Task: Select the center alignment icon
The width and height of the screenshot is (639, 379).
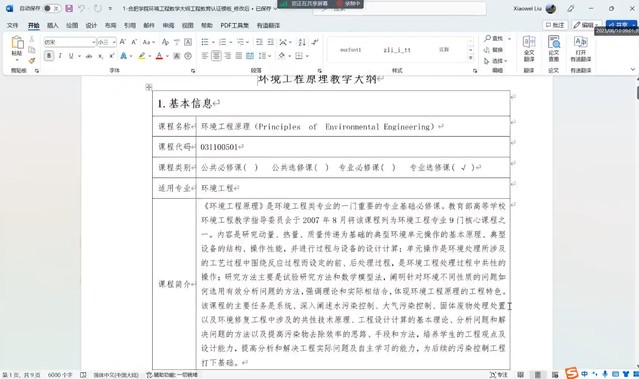Action: point(216,56)
